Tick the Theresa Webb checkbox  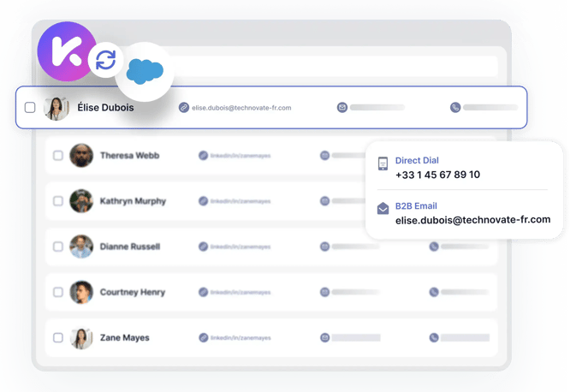pos(57,155)
